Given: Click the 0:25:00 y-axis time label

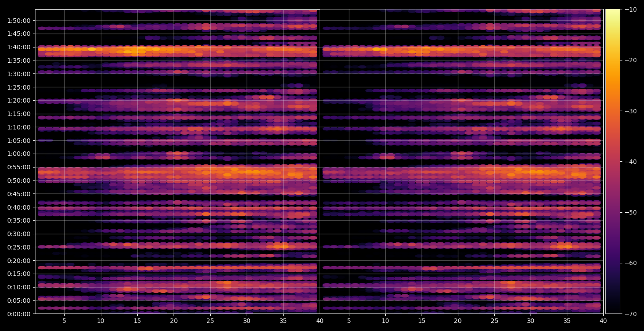Looking at the screenshot, I should pos(19,247).
